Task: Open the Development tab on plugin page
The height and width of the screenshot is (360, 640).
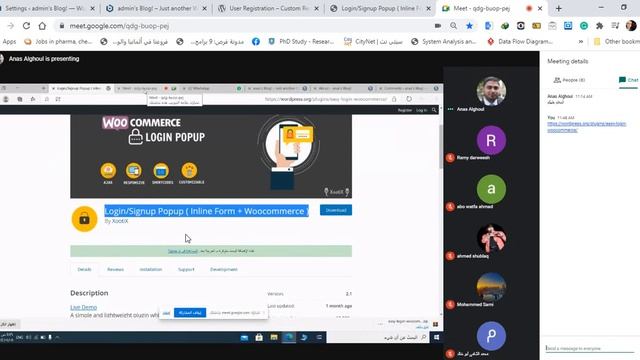Action: [x=224, y=269]
